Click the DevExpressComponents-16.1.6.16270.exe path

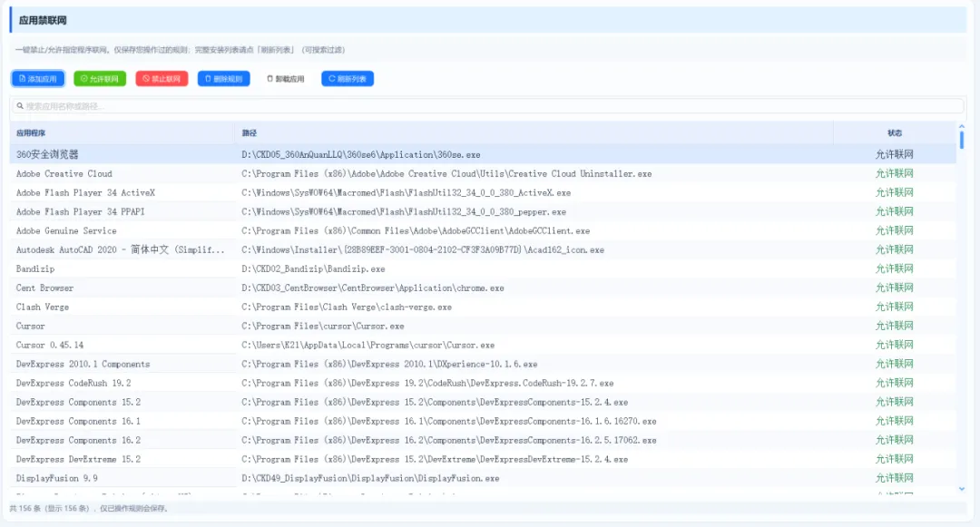449,422
